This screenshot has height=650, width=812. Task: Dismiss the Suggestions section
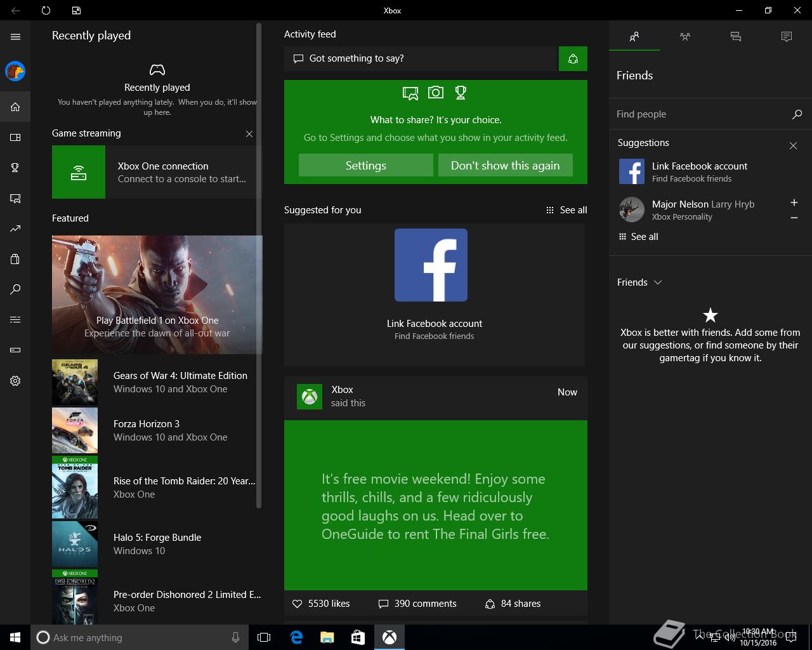point(793,145)
